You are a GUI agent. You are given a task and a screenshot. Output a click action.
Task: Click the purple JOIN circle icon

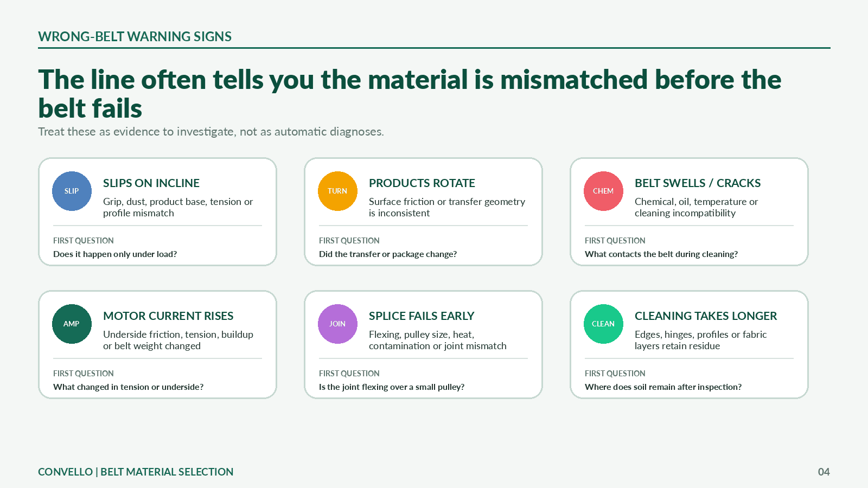point(337,324)
